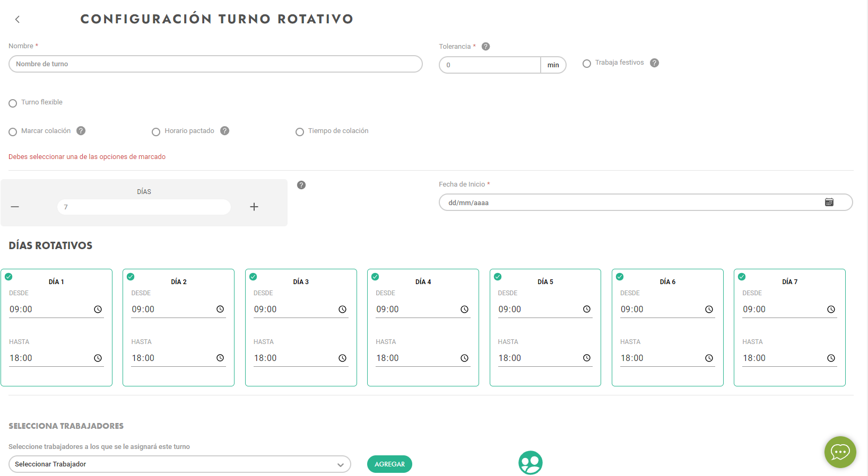Uncheck the Día 3 green checkmark
868x476 pixels.
click(x=253, y=277)
